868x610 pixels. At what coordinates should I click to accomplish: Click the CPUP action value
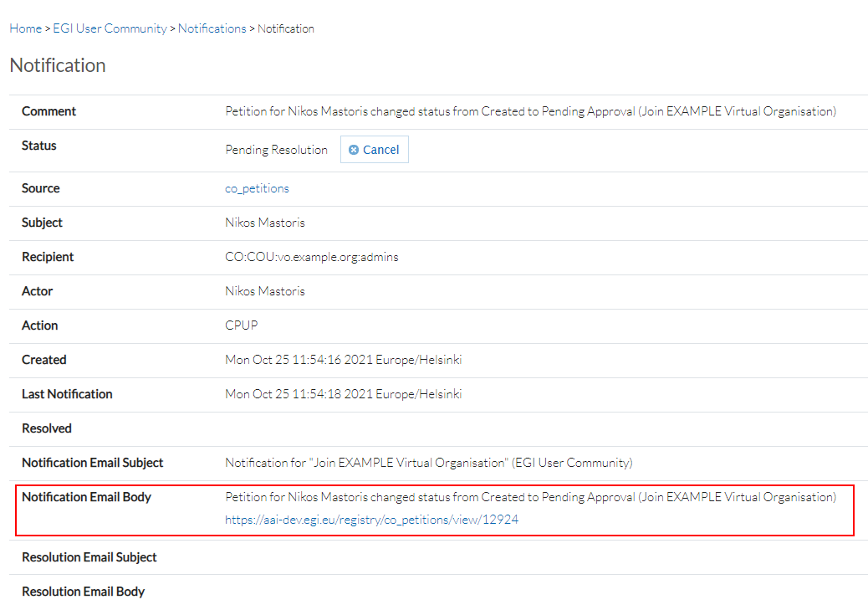click(241, 326)
